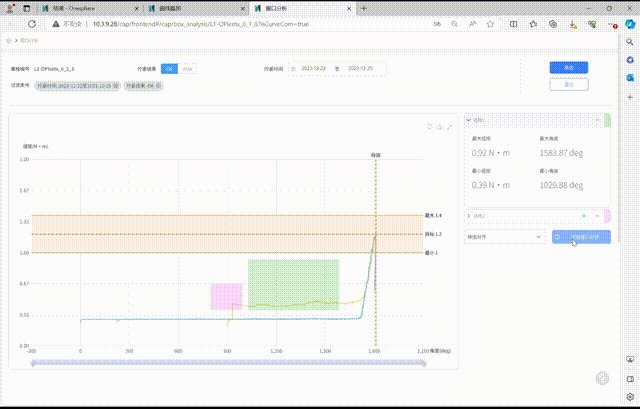
Task: Close the Onesphere browser tab
Action: (136, 8)
